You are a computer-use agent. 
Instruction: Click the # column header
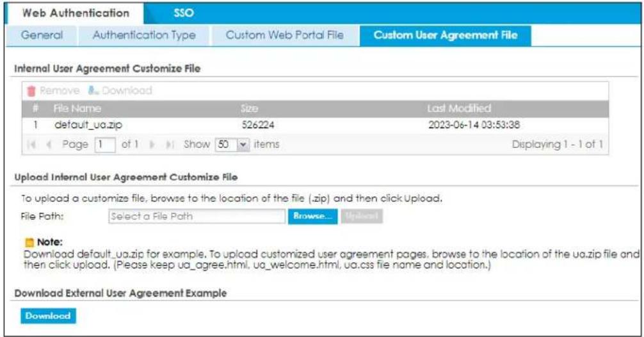[36, 108]
